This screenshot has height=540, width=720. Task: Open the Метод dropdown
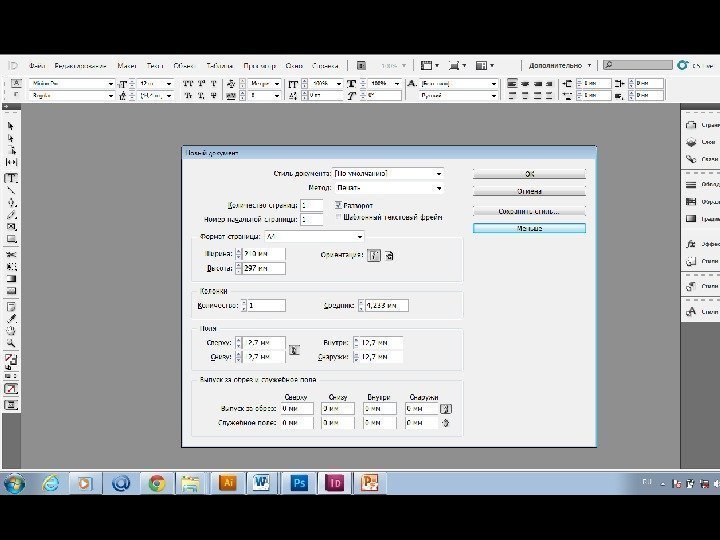point(388,188)
